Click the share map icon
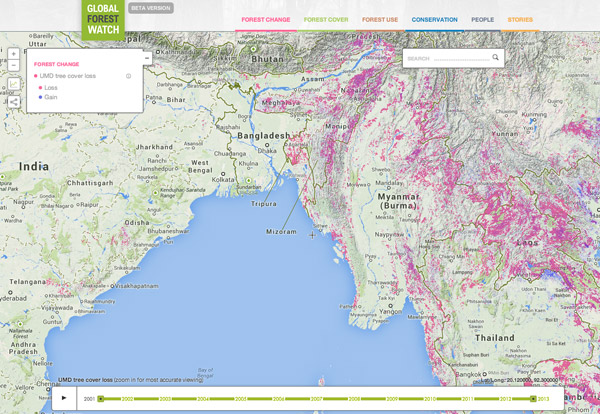 (x=13, y=101)
